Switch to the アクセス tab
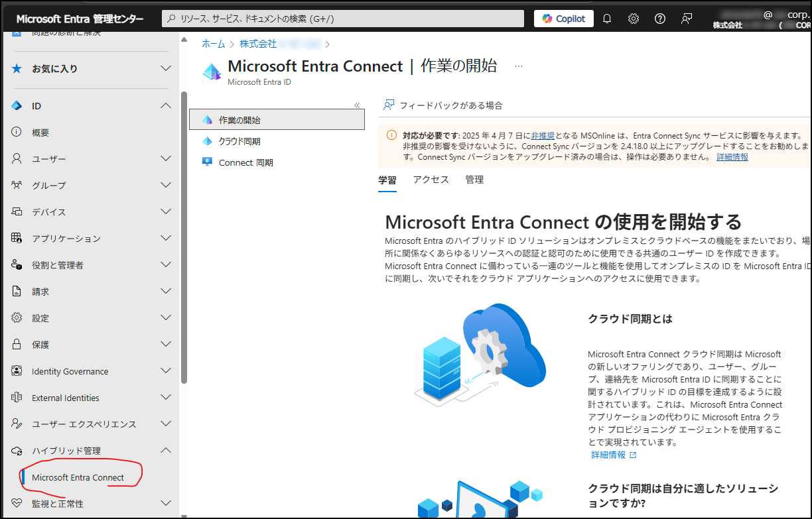Viewport: 812px width, 519px height. [x=430, y=180]
